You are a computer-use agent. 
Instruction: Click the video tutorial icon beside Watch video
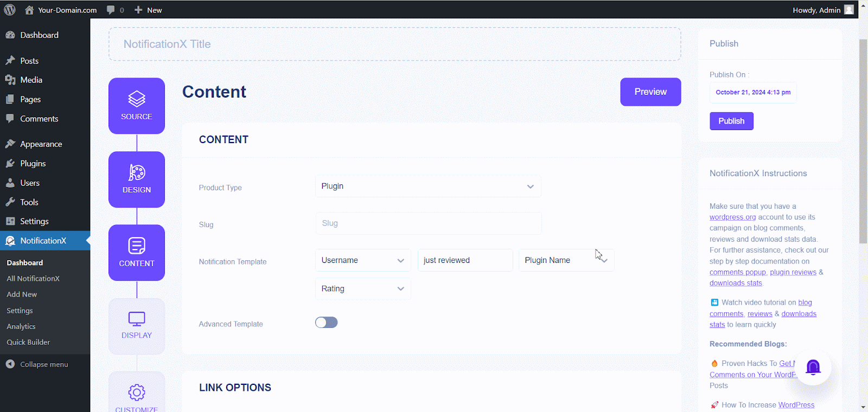coord(714,302)
